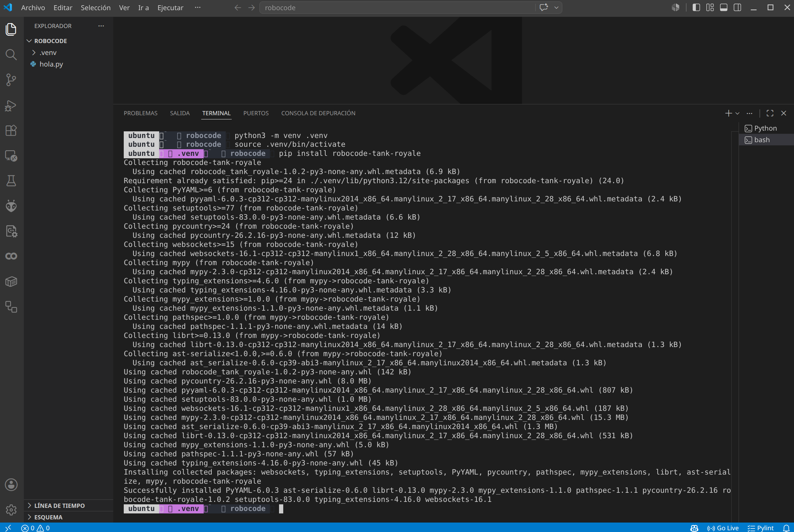Open the container box icon in activity bar

11,282
